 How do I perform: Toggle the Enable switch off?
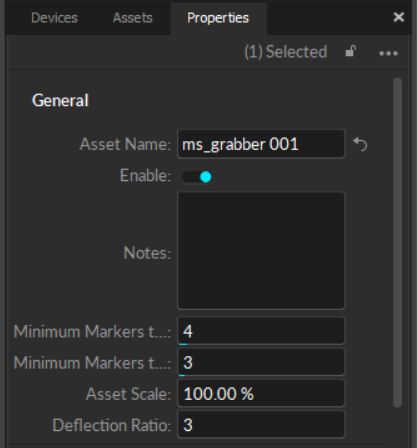[x=197, y=177]
